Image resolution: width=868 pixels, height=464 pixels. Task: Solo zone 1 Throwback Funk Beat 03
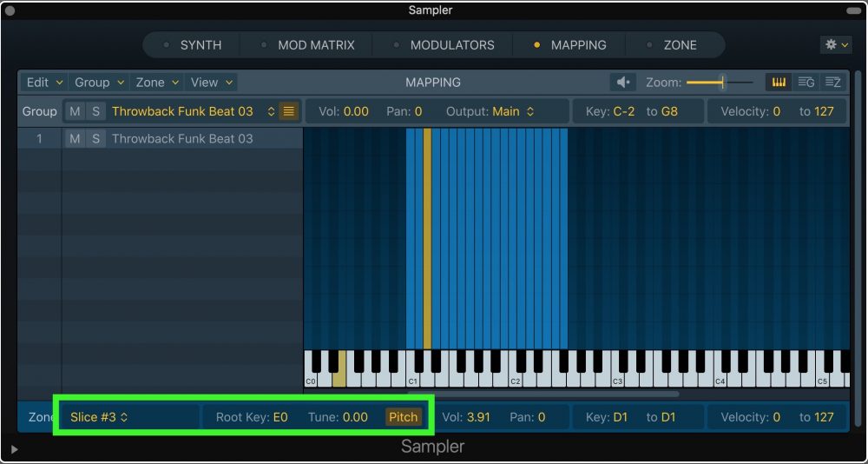95,139
